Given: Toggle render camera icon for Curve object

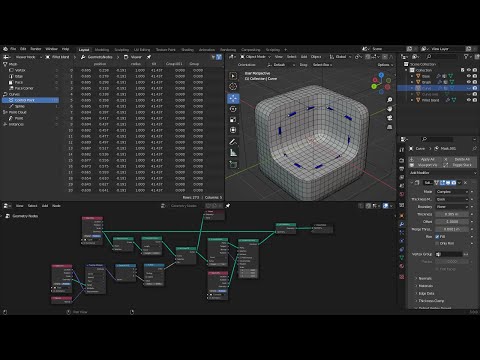Looking at the screenshot, I should [475, 88].
